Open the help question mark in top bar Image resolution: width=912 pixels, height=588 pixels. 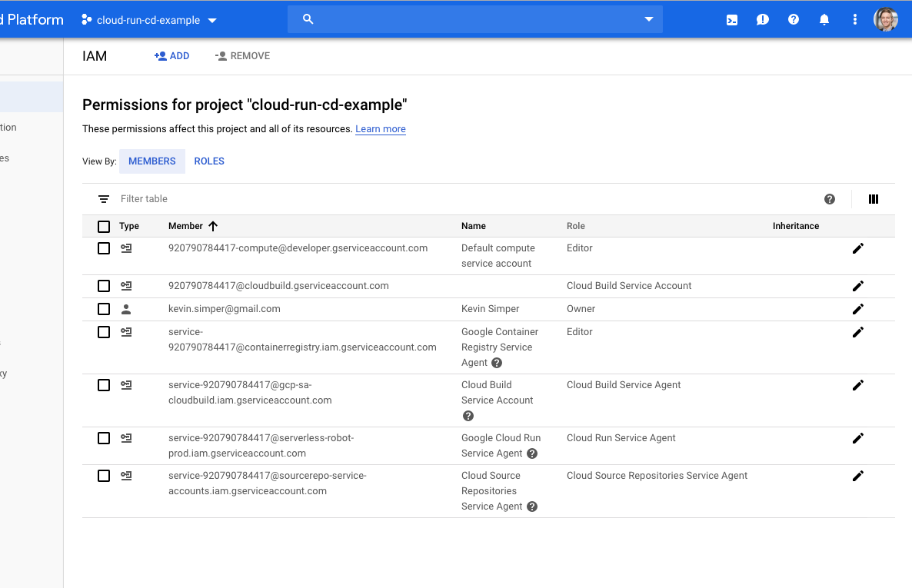coord(794,20)
